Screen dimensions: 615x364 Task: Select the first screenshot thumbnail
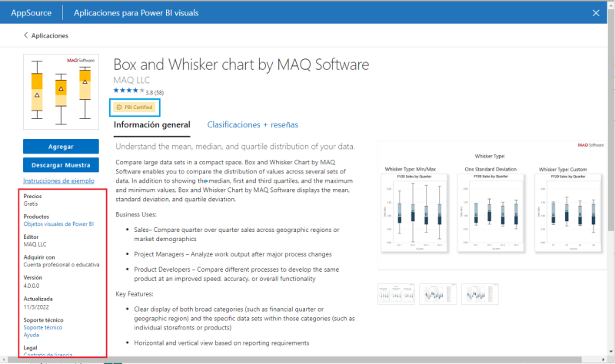tap(395, 294)
